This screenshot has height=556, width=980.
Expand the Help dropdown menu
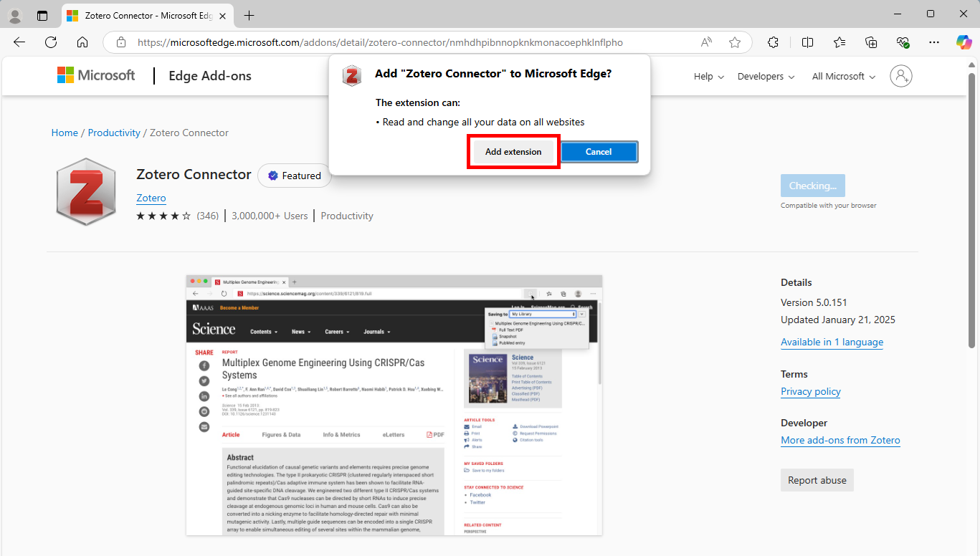(x=708, y=77)
